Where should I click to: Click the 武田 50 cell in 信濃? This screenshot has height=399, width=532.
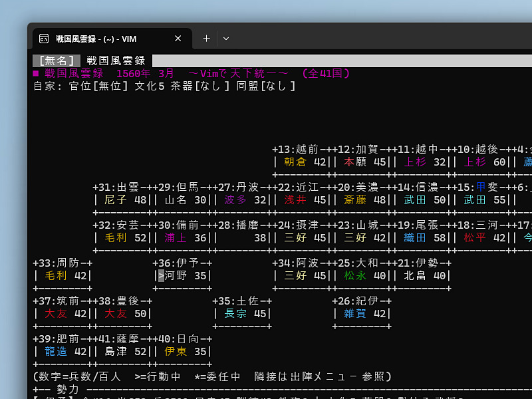425,200
